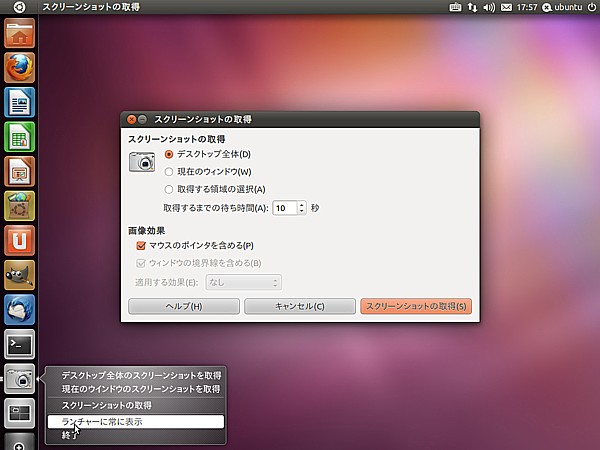Launch Firefox from the launcher
Screen dimensions: 600x450
[x=20, y=68]
